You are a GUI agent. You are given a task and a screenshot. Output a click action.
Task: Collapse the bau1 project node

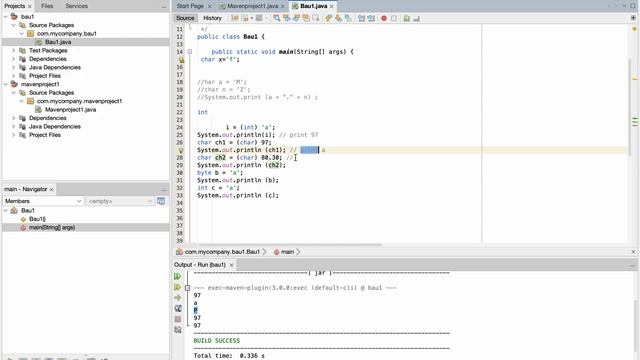pos(6,17)
